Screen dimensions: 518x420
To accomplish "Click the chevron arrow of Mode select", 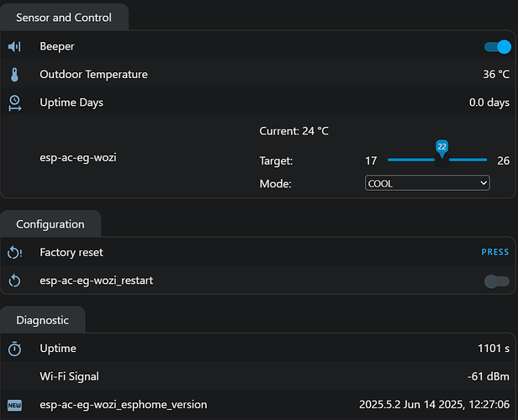I will [x=484, y=183].
